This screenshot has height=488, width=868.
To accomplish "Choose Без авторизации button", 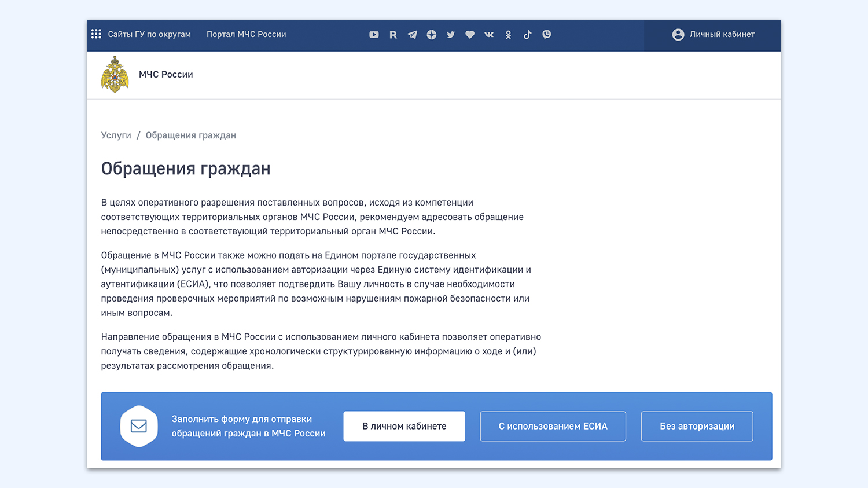I will (x=697, y=426).
